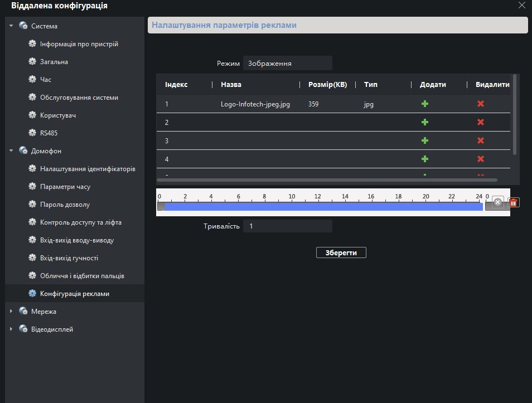Click the blue timeline schedule bar
The width and height of the screenshot is (532, 403).
click(323, 206)
